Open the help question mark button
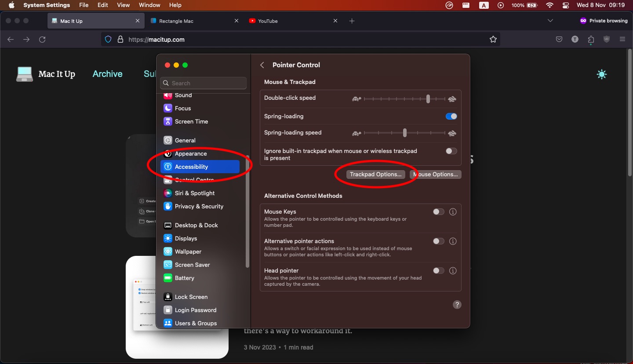Image resolution: width=633 pixels, height=364 pixels. coord(457,305)
